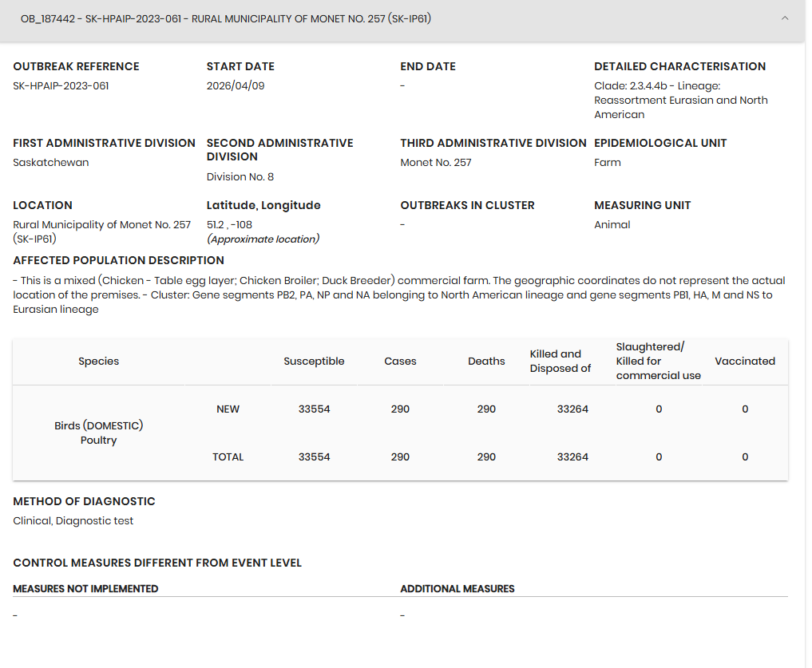Click the Vaccinated column header
This screenshot has height=668, width=812.
point(745,362)
